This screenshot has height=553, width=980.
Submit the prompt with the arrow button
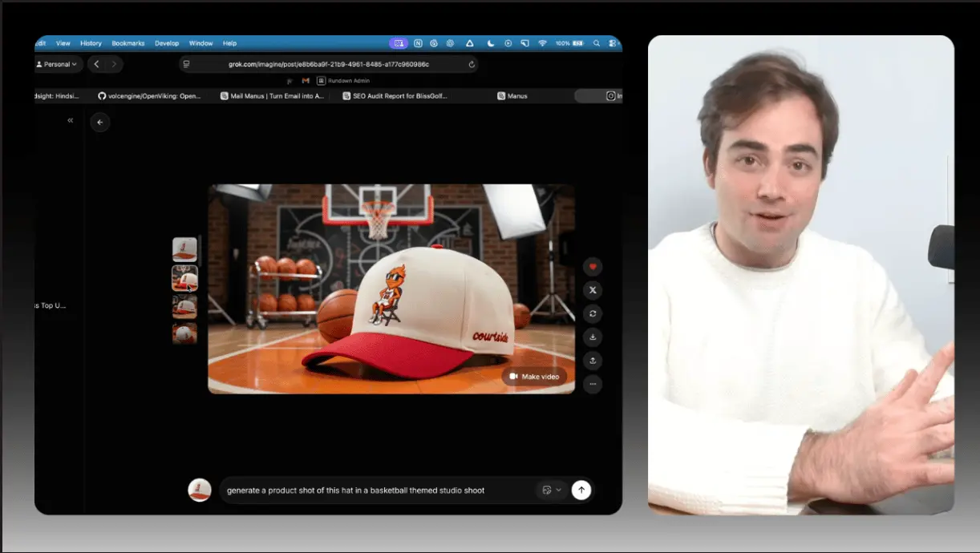point(581,490)
